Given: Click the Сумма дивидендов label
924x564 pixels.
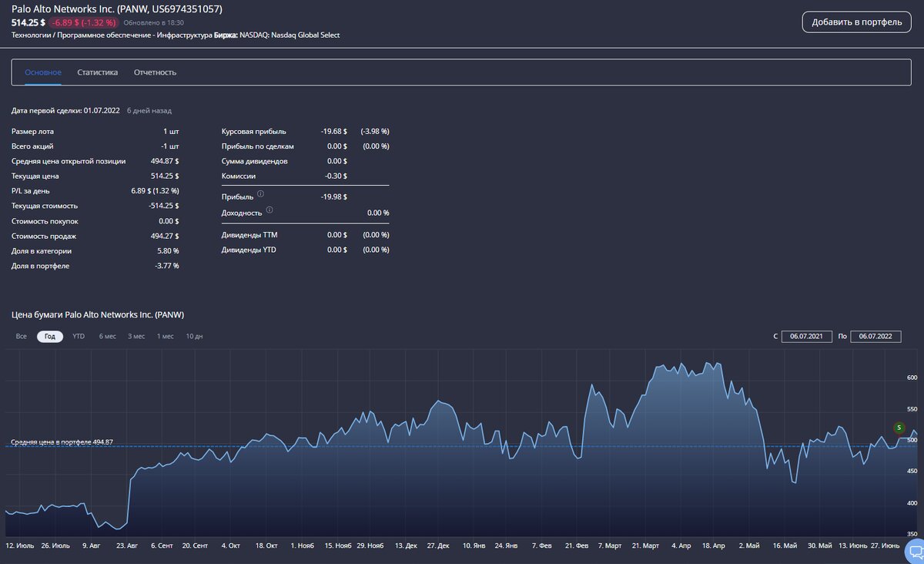Looking at the screenshot, I should click(x=255, y=161).
